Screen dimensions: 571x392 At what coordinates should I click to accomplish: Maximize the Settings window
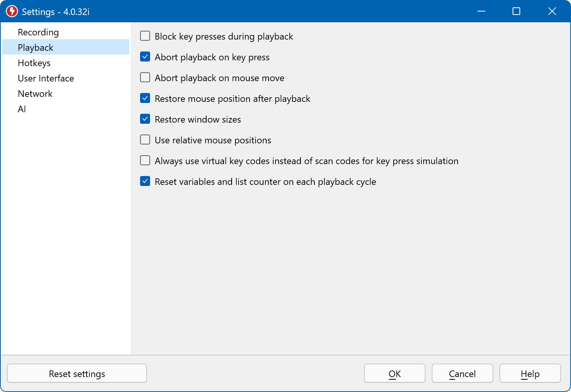pos(516,12)
